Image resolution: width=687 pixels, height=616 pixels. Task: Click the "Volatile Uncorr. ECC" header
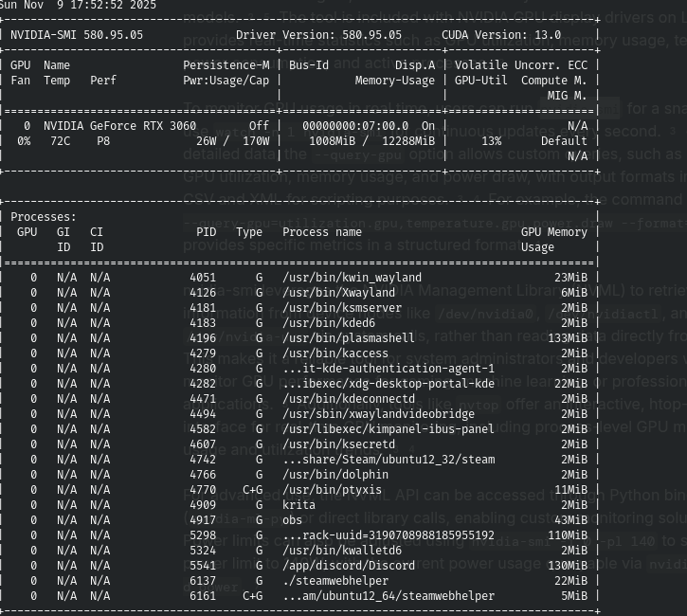521,65
